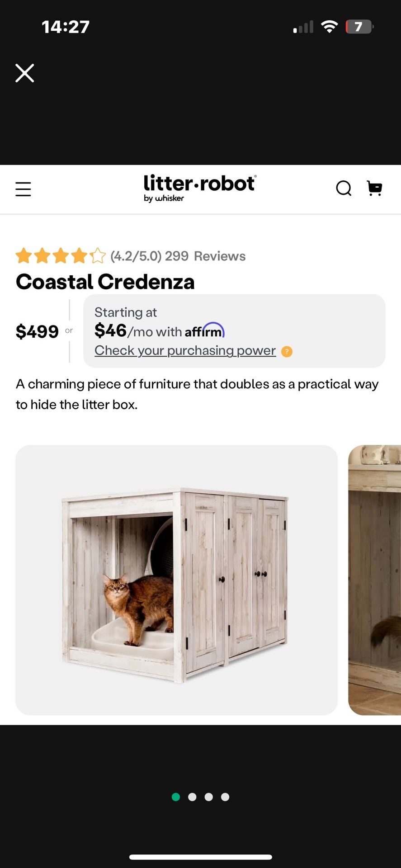
Task: Tap the search magnifier icon
Action: coord(344,188)
